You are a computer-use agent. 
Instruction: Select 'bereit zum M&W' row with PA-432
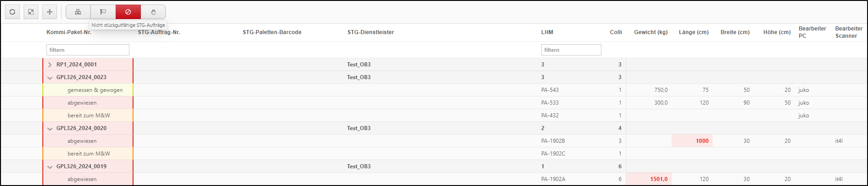[434, 116]
